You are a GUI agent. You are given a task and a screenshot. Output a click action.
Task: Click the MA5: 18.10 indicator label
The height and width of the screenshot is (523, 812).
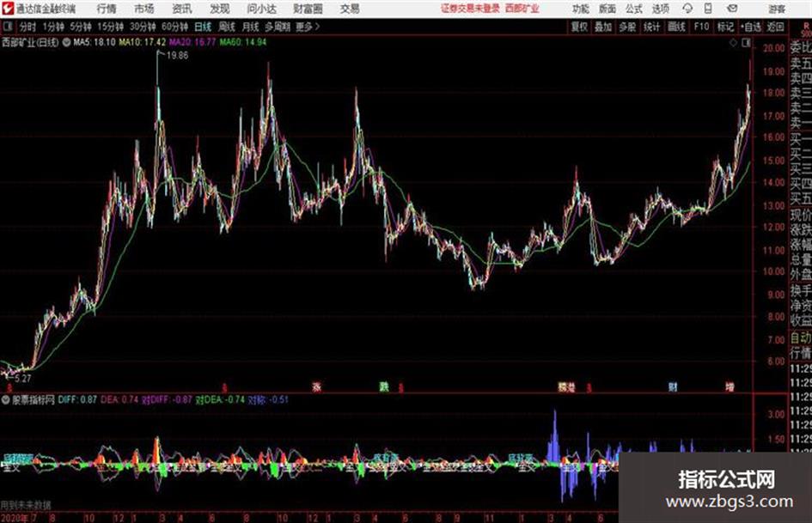point(95,42)
